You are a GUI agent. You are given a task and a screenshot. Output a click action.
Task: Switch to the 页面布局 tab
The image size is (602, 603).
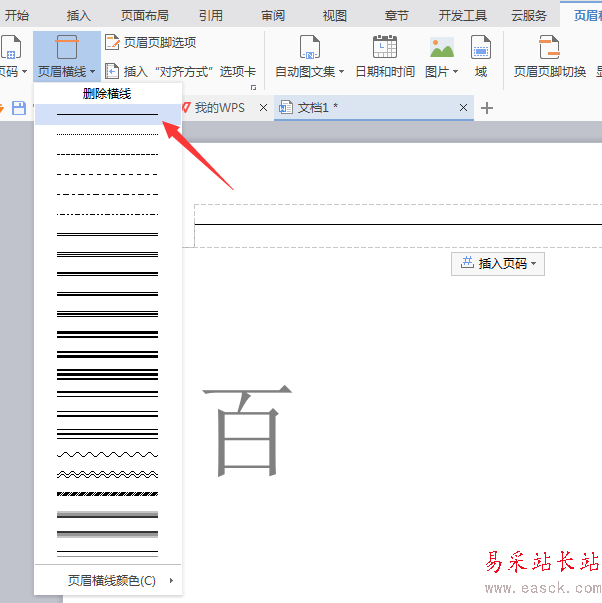pyautogui.click(x=145, y=15)
